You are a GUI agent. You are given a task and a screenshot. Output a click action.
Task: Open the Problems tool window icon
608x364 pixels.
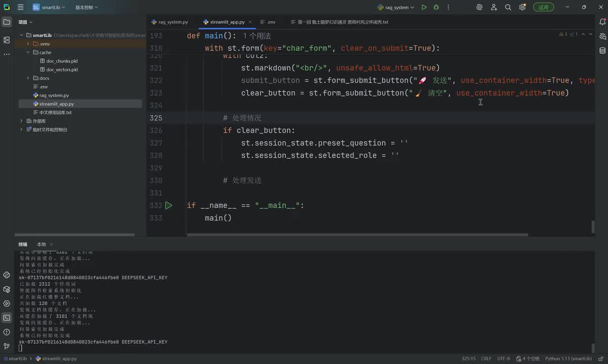coord(7,332)
